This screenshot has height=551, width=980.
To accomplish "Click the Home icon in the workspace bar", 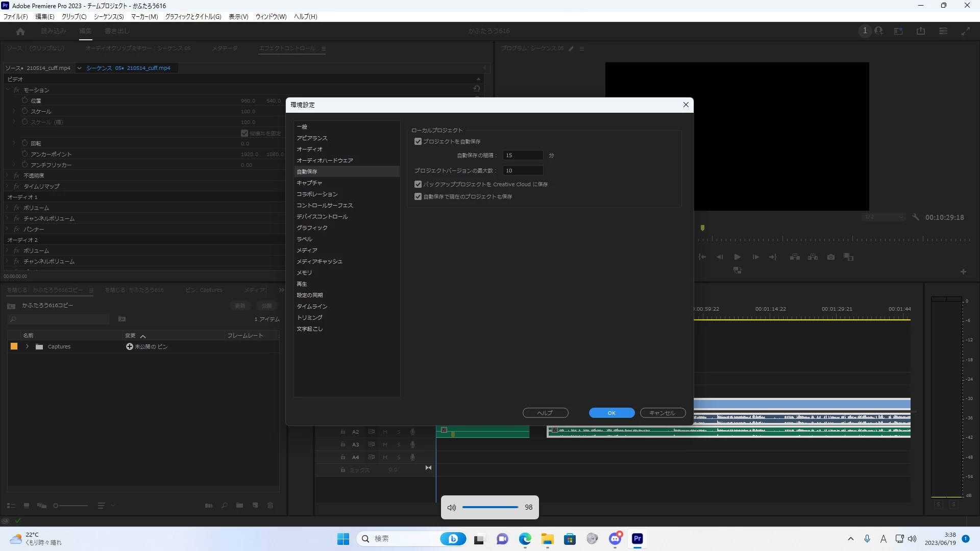I will pyautogui.click(x=20, y=31).
